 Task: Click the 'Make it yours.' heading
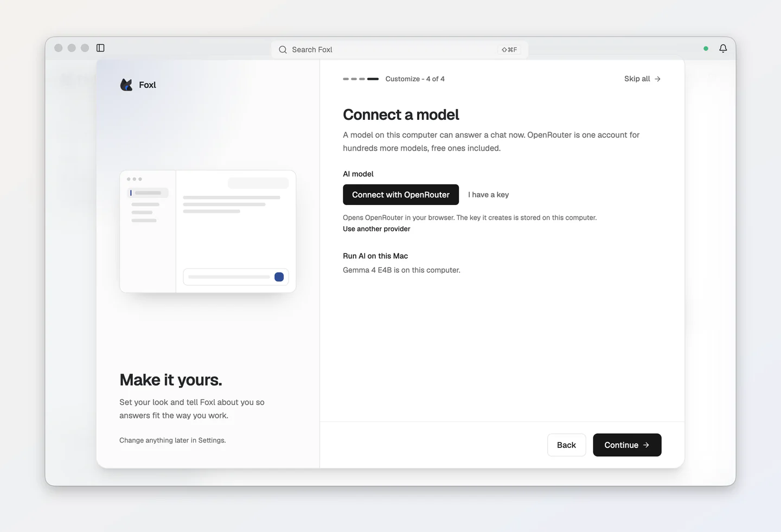click(171, 380)
